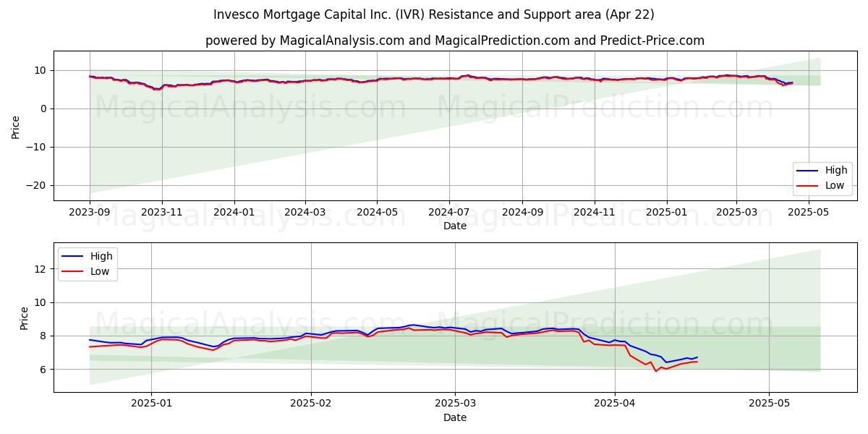Click the '2025-02' date tick on the bottom chart
This screenshot has width=868, height=434.
click(x=312, y=405)
